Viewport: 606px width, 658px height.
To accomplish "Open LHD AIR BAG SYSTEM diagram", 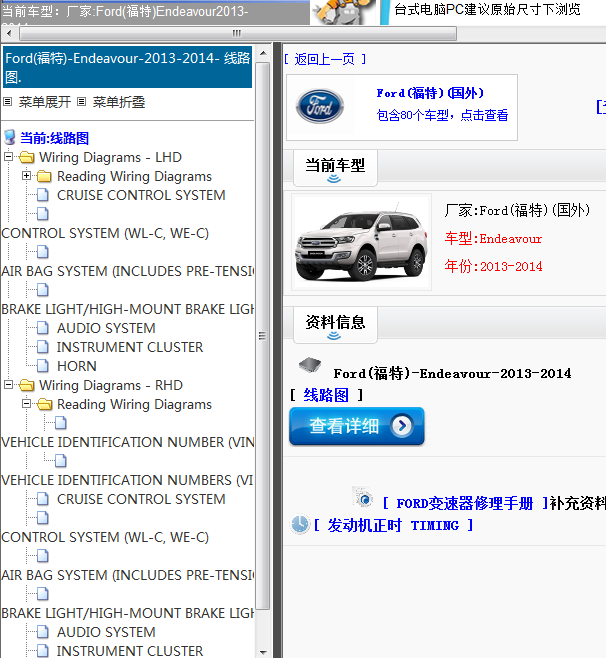I will point(128,271).
